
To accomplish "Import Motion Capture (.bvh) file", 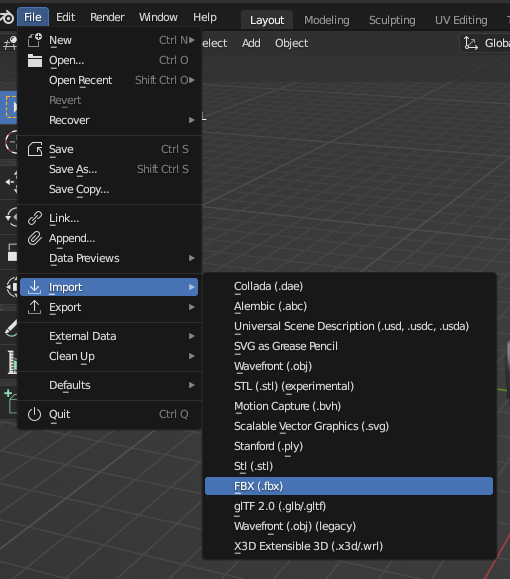I will 349,406.
